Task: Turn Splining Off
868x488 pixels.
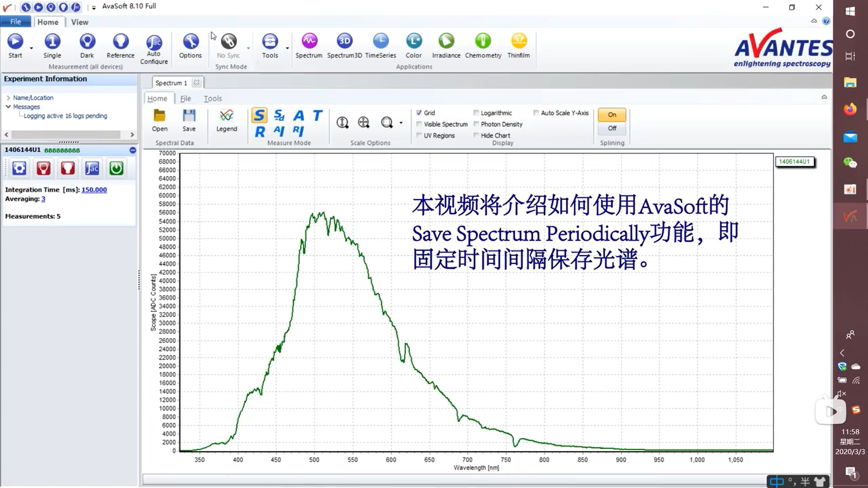Action: pyautogui.click(x=612, y=127)
